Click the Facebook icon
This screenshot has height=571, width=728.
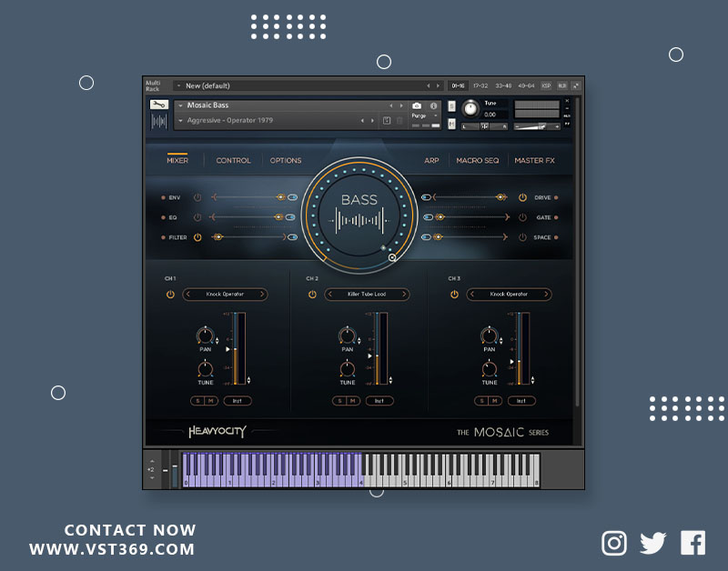point(693,543)
